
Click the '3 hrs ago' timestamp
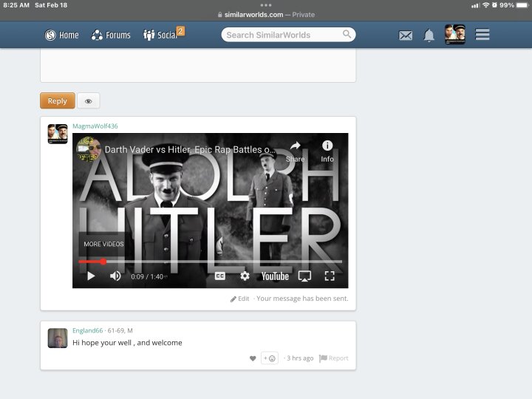click(300, 358)
